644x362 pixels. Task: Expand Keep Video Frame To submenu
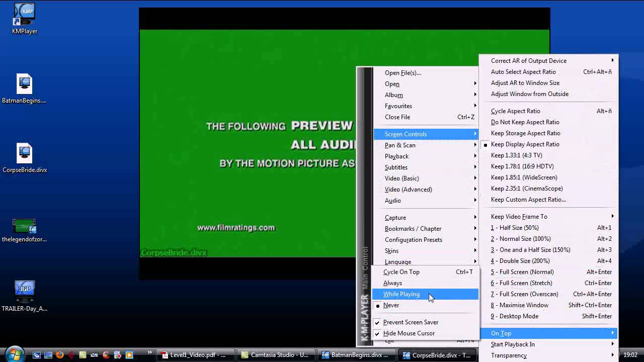click(x=548, y=217)
